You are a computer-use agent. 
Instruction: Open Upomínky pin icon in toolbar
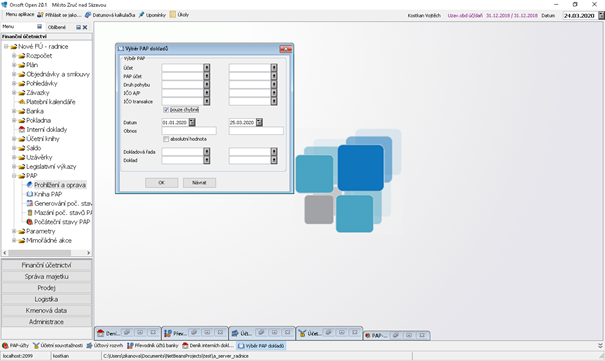[x=141, y=15]
